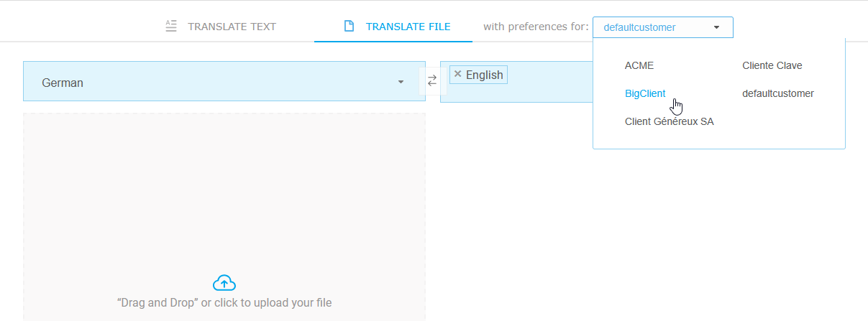Collapse customer list using the caret arrow
Viewport: 868px width, 321px height.
pos(716,27)
